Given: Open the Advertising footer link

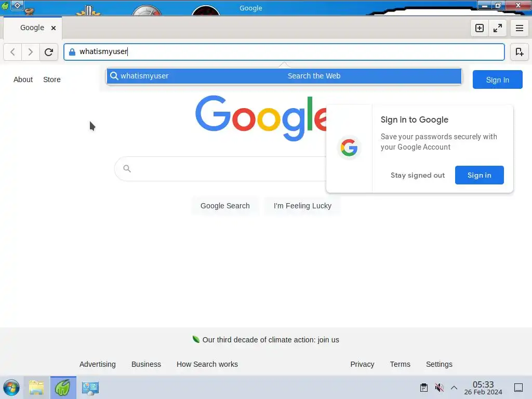Looking at the screenshot, I should [x=97, y=364].
